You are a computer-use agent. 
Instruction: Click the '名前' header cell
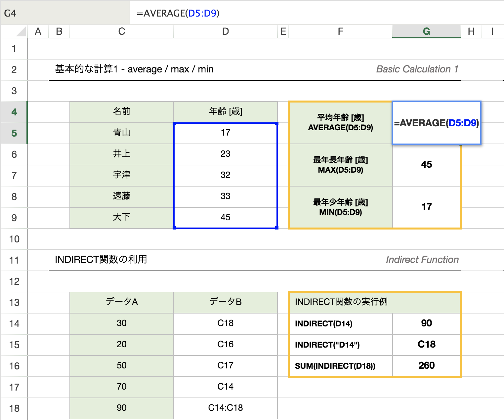pyautogui.click(x=122, y=112)
